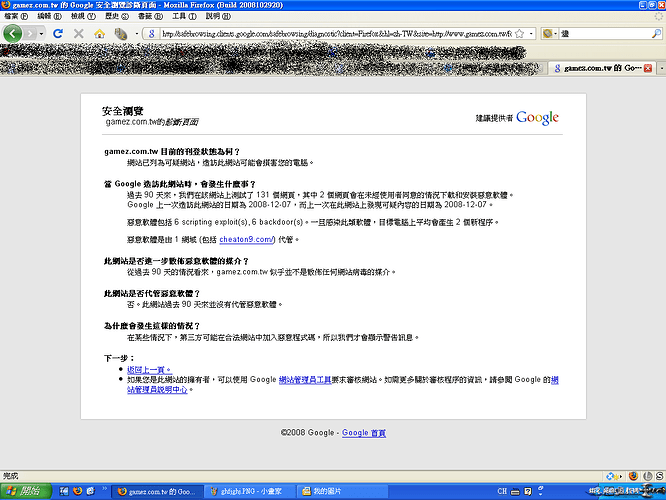Image resolution: width=666 pixels, height=500 pixels.
Task: Click the 完成 status bar text
Action: pos(11,476)
